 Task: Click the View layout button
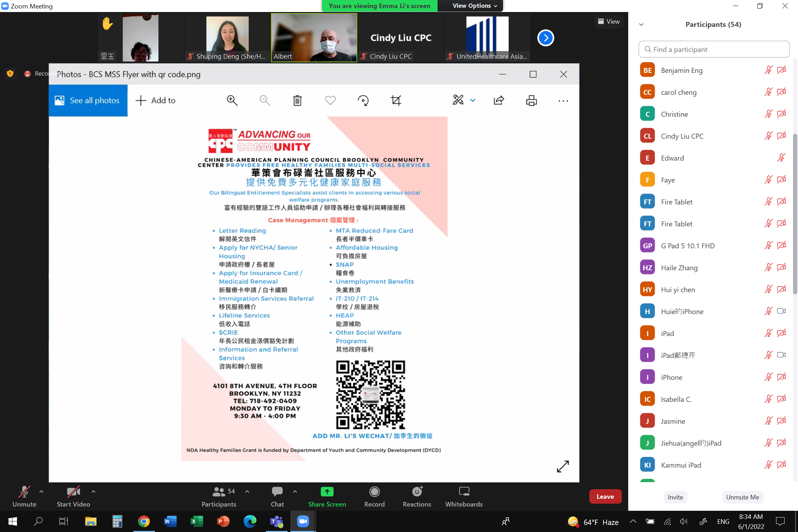(609, 21)
